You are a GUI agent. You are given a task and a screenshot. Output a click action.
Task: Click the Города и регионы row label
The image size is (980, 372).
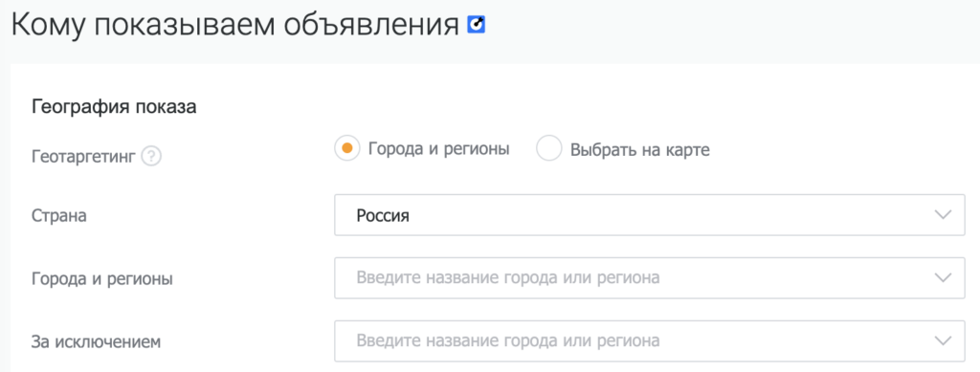point(101,279)
